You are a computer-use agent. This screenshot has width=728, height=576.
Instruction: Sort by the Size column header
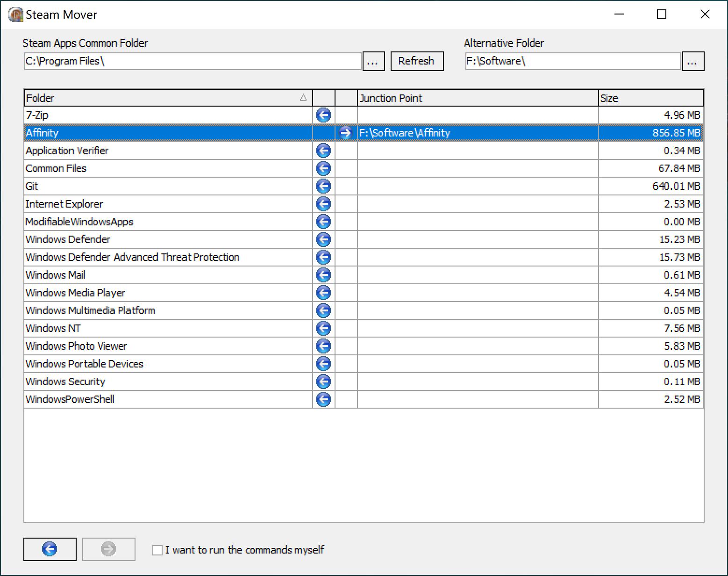(650, 98)
